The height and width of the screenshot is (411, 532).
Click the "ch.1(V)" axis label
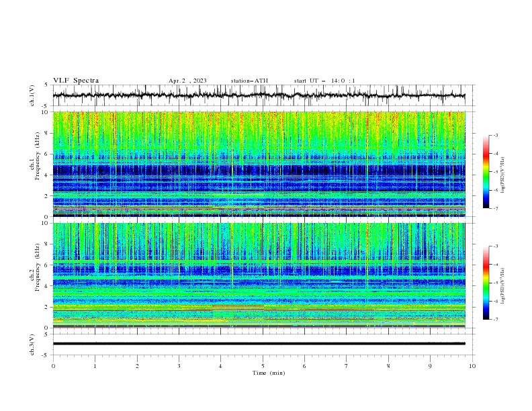(x=32, y=95)
